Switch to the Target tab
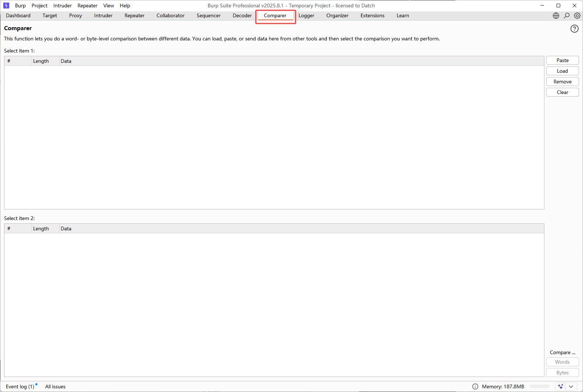The width and height of the screenshot is (583, 392). [50, 15]
